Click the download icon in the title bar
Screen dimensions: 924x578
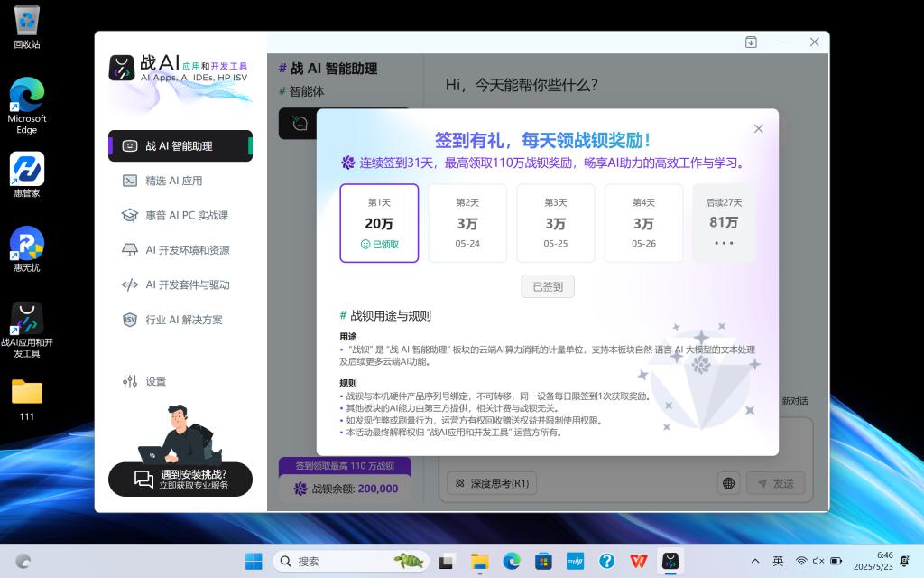(x=751, y=42)
